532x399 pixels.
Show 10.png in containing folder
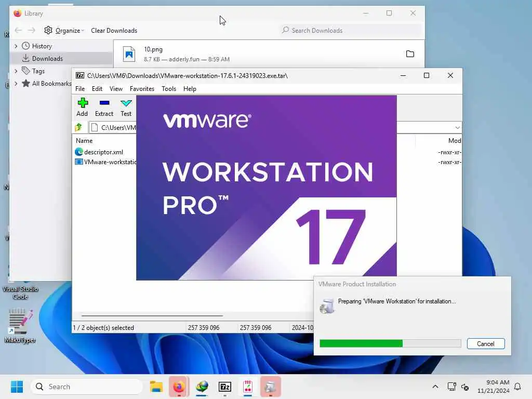[x=410, y=54]
